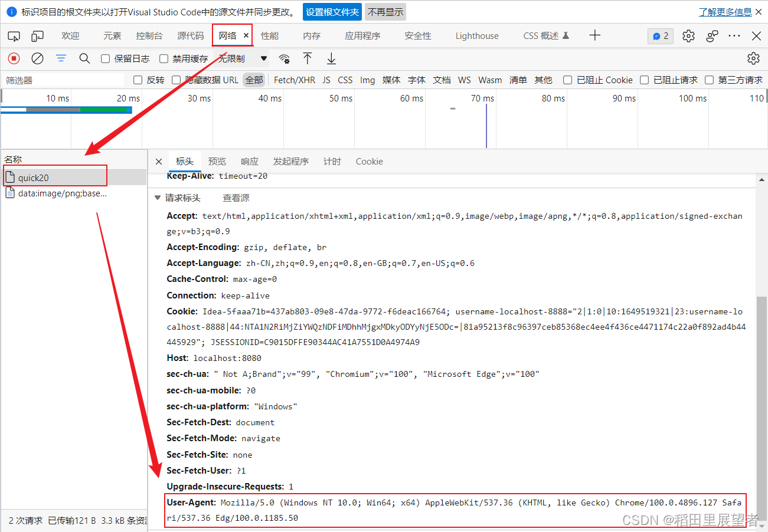
Task: Filter requests by Img
Action: coord(368,80)
